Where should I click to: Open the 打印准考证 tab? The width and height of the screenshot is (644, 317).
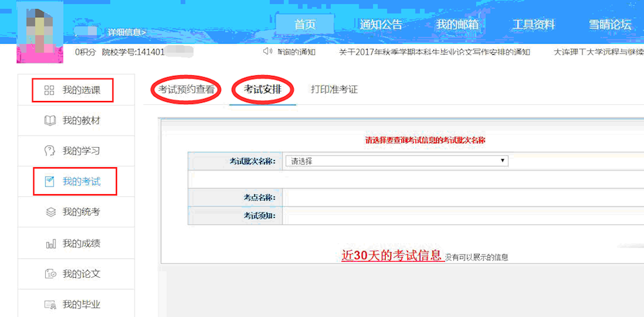click(334, 90)
